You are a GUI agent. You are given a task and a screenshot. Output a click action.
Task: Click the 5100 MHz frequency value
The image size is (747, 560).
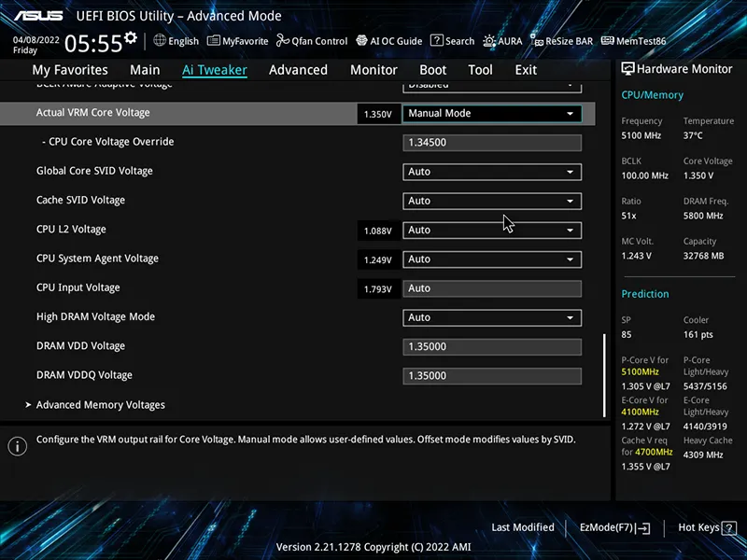point(641,135)
